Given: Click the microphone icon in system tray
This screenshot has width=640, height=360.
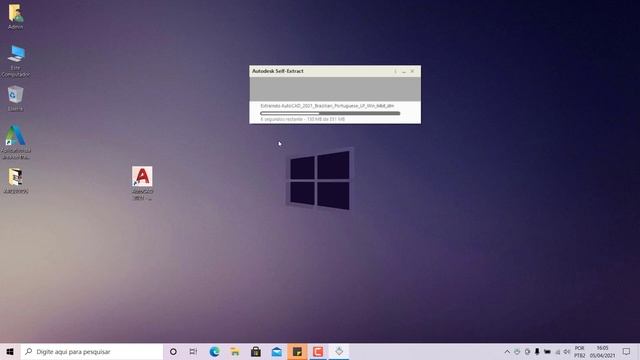Looking at the screenshot, I should coord(537,351).
